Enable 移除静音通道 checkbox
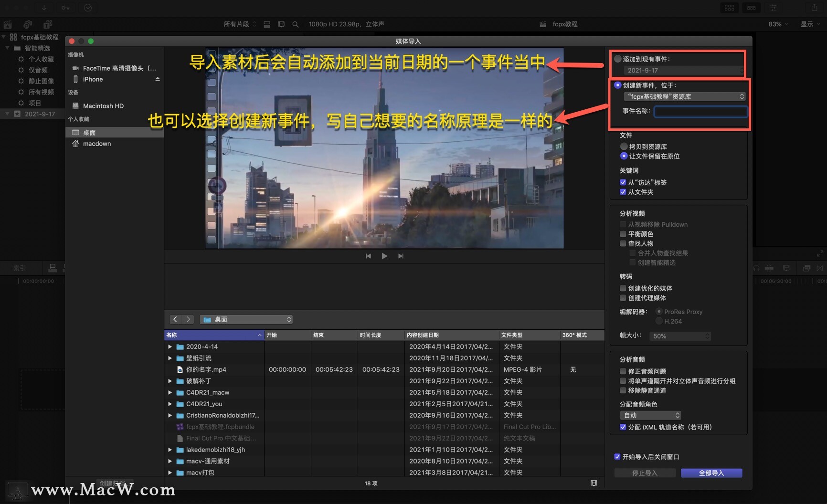The height and width of the screenshot is (504, 827). tap(623, 390)
